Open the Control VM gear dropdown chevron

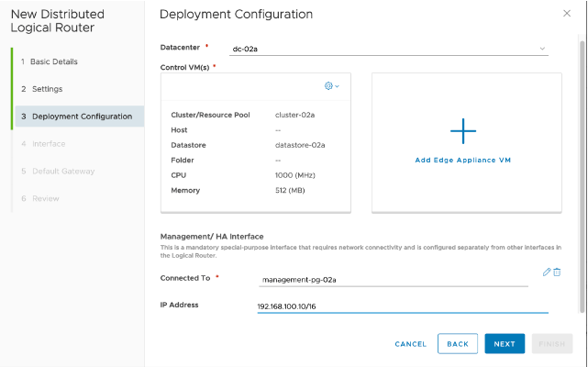(x=338, y=86)
